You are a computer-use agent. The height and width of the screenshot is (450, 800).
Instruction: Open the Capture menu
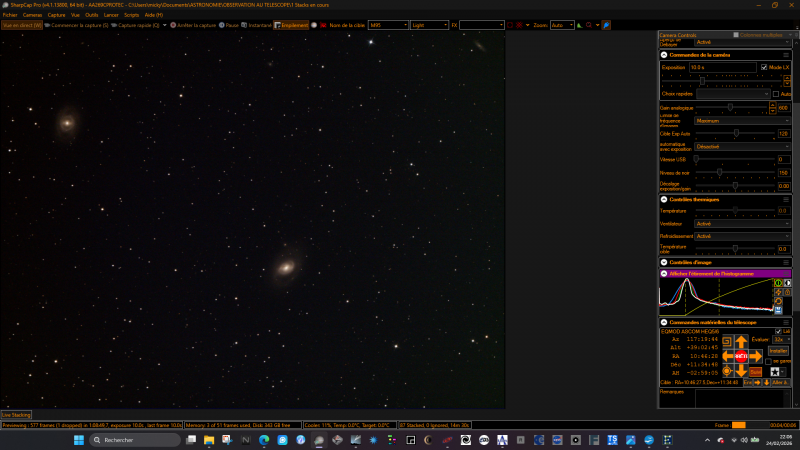click(x=57, y=15)
